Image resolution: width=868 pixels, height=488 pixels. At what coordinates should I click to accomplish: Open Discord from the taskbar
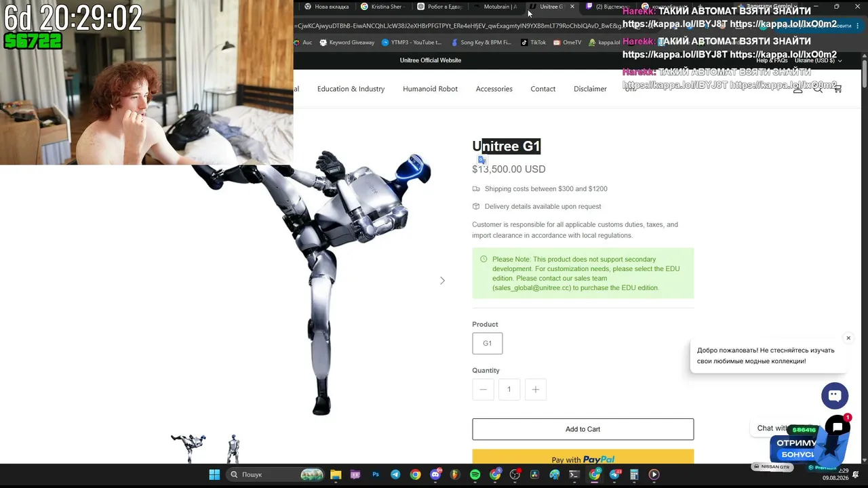click(435, 474)
